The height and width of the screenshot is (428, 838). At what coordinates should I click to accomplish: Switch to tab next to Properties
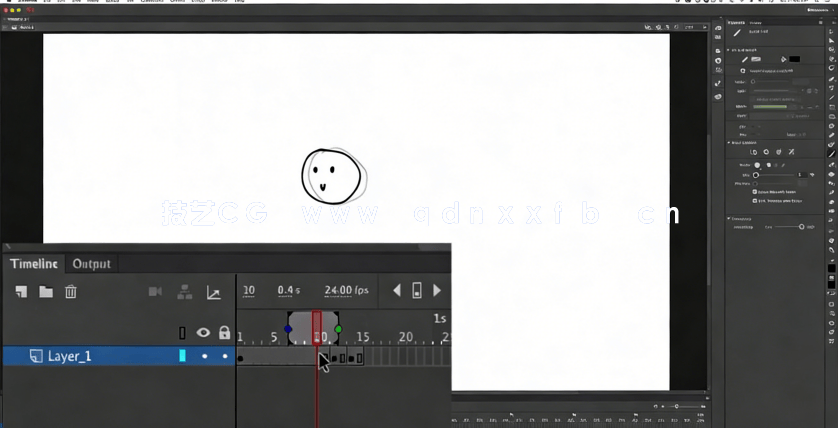756,22
